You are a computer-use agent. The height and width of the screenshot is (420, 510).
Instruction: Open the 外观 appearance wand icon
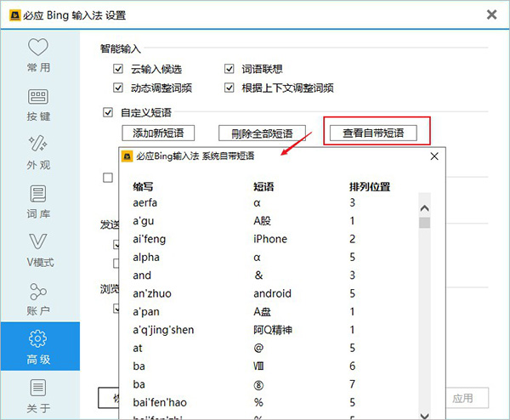click(x=38, y=144)
